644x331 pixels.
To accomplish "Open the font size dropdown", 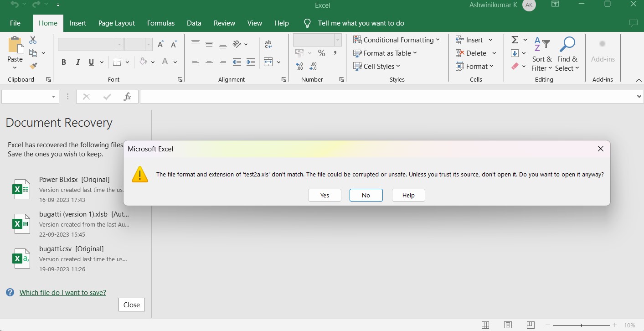I will click(149, 44).
